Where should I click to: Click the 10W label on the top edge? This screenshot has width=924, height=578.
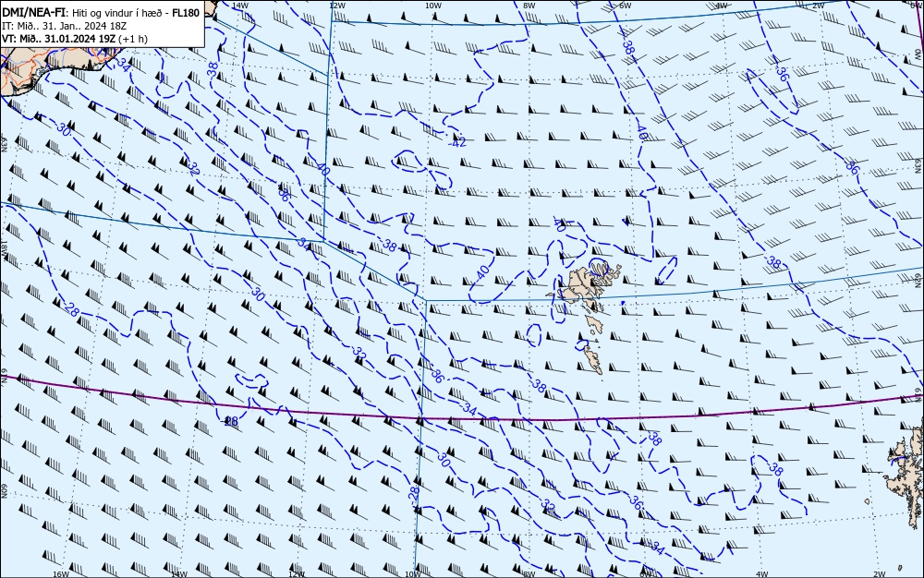pos(433,5)
